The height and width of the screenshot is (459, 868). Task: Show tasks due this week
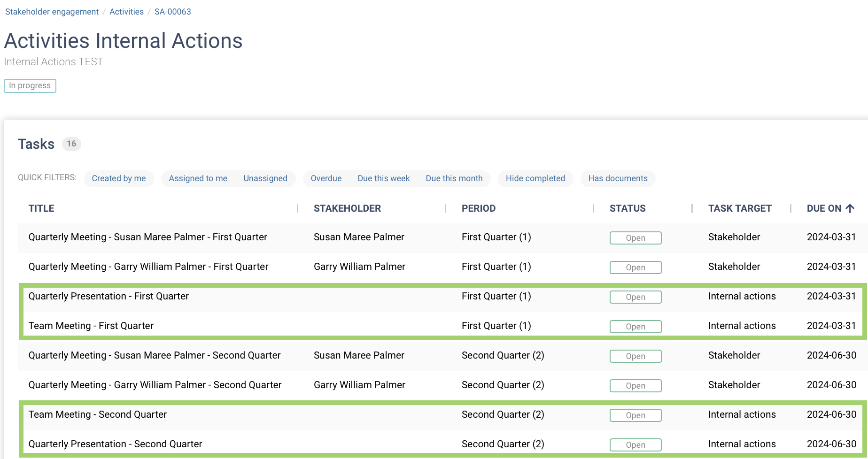click(383, 178)
